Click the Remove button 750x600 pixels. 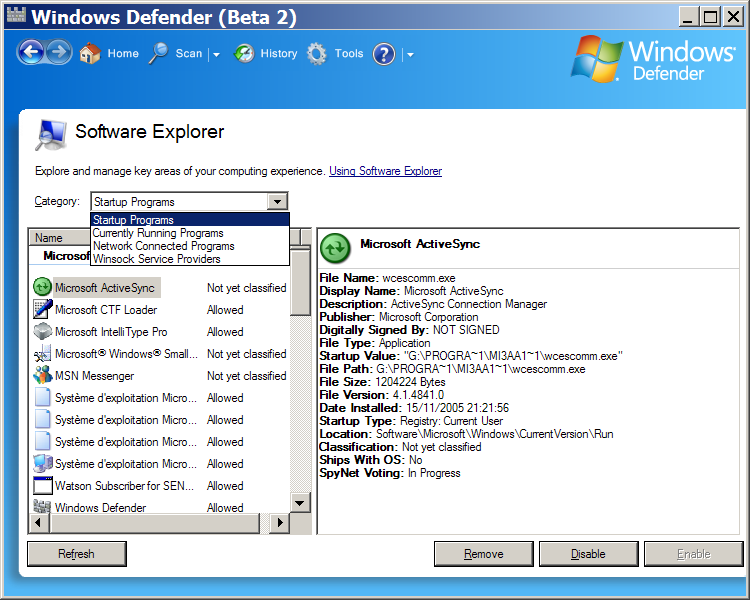coord(484,554)
